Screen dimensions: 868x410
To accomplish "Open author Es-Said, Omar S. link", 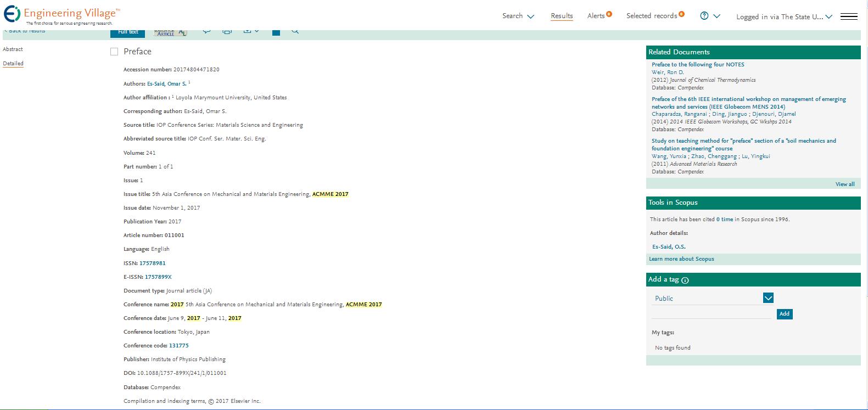I will point(166,84).
